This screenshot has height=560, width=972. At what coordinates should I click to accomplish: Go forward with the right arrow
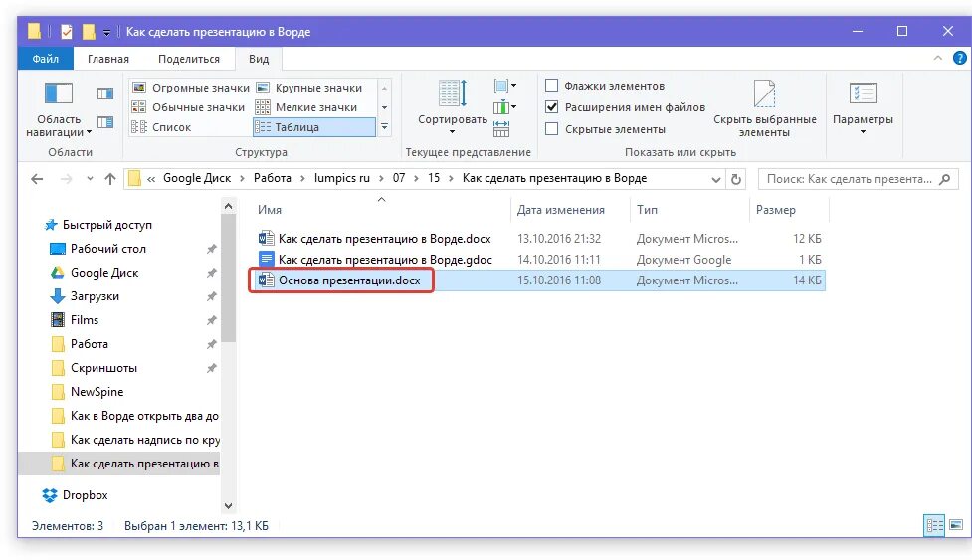66,179
